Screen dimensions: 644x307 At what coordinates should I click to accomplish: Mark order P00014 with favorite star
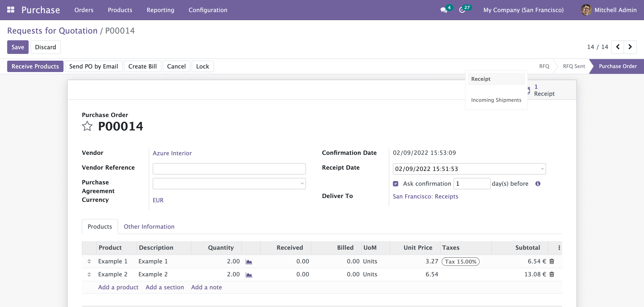tap(87, 126)
